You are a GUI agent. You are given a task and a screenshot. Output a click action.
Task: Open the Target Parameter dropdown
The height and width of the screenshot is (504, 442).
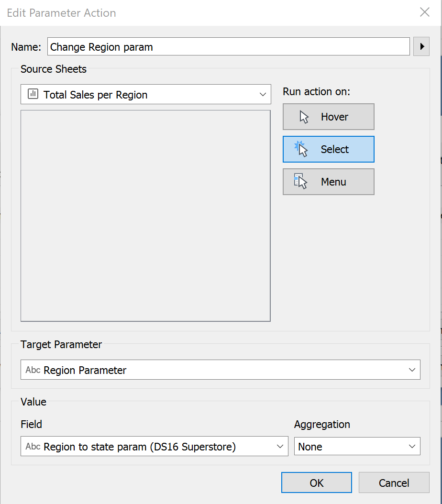(x=411, y=370)
